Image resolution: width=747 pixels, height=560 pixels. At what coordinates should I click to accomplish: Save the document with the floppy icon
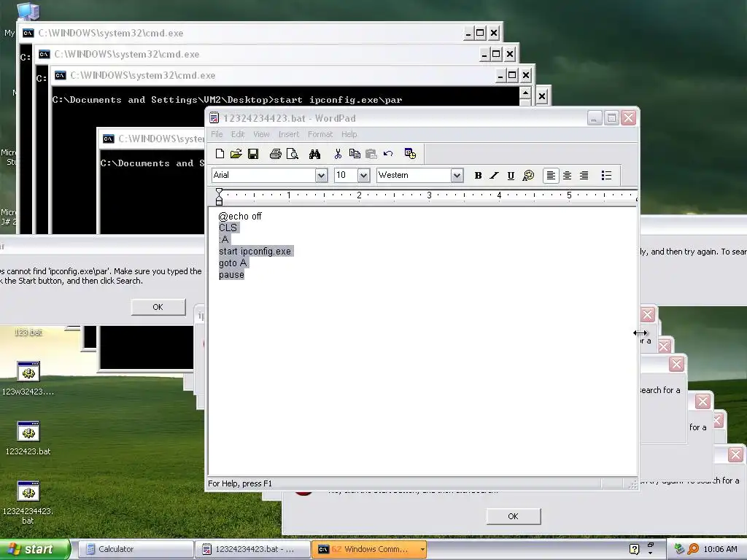pyautogui.click(x=253, y=154)
